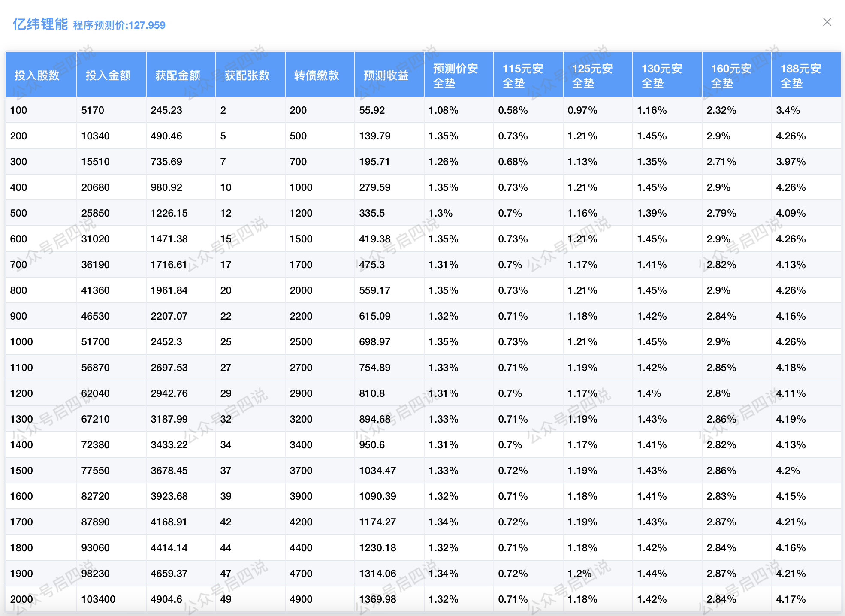Click the 投入股数 column header
Viewport: 845px width, 616px height.
[x=37, y=75]
